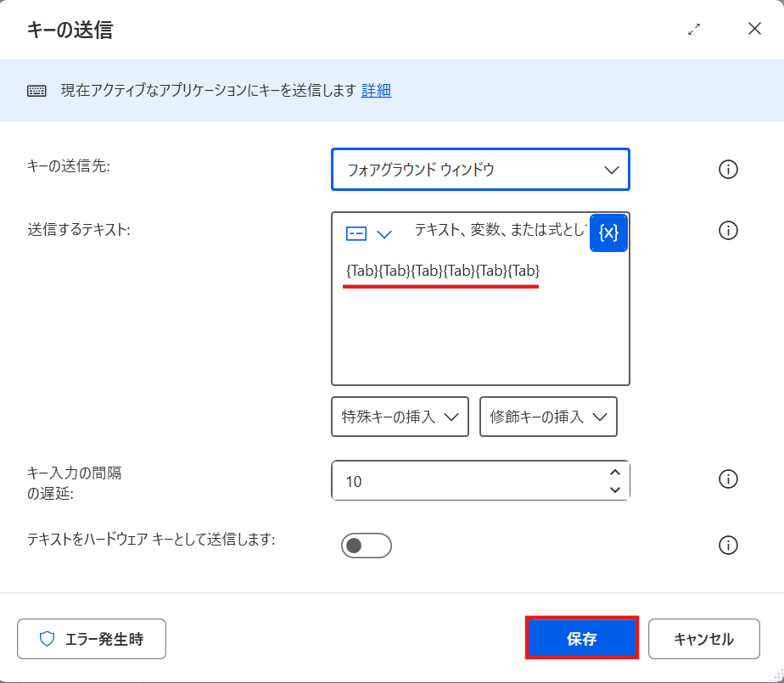Expand the 修飾キーの挿入 dropdown
The image size is (784, 683).
[x=548, y=417]
